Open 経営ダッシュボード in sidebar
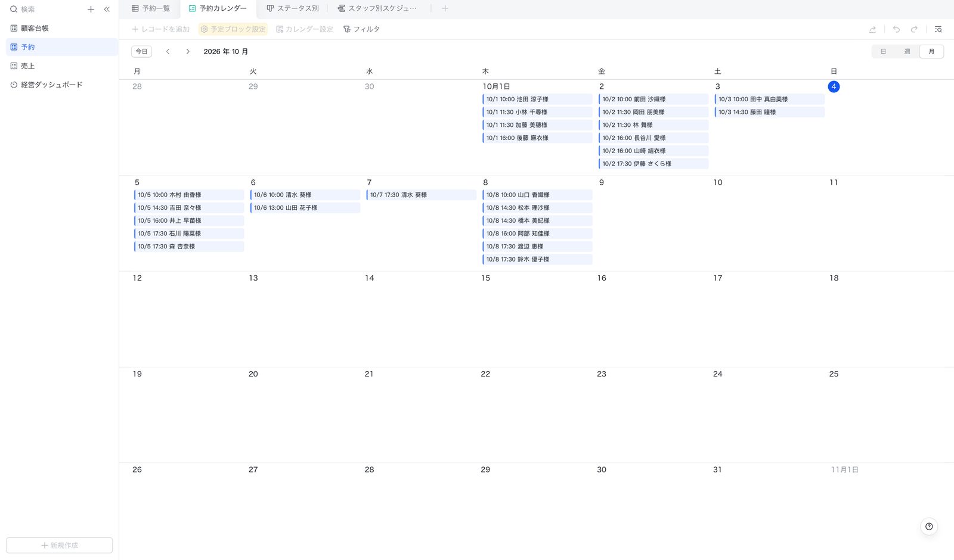954x560 pixels. click(x=61, y=85)
